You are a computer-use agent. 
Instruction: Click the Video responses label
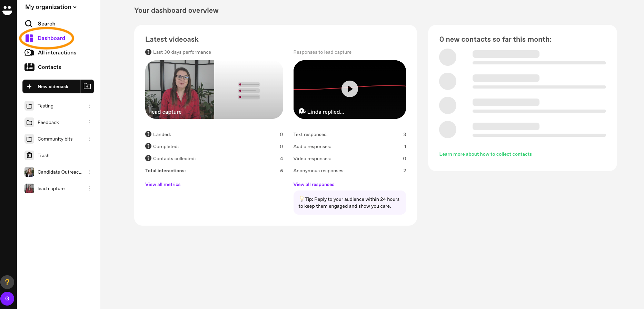(312, 159)
